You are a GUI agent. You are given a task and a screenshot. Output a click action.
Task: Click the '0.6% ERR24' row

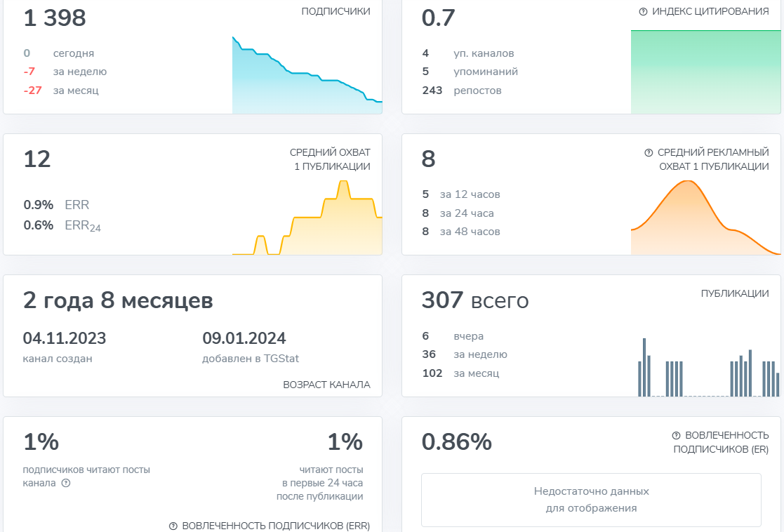[62, 225]
